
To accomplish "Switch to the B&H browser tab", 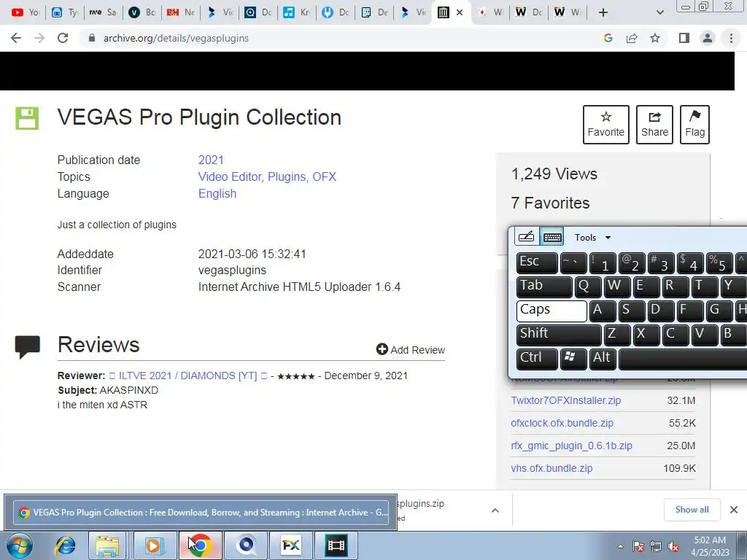I will (180, 12).
